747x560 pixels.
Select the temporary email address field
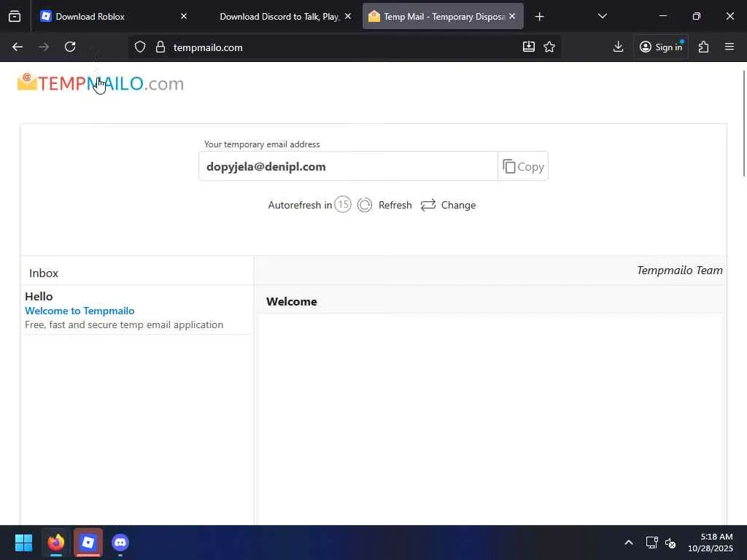348,166
